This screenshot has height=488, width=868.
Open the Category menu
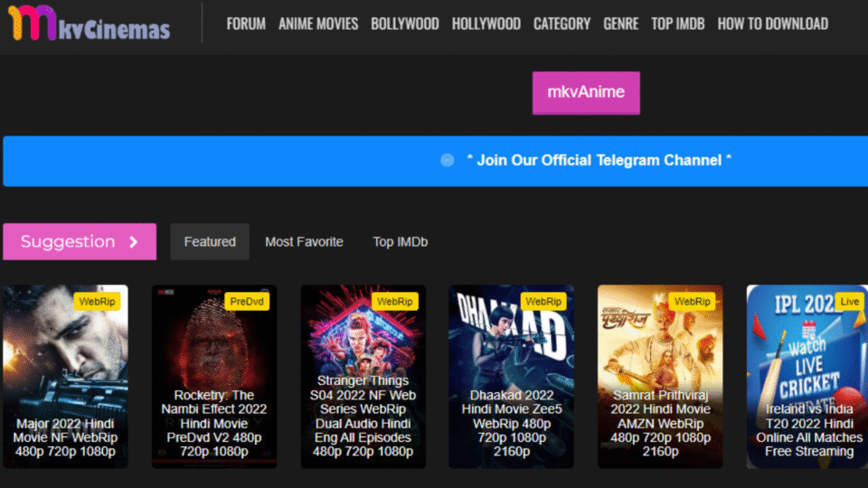tap(561, 23)
